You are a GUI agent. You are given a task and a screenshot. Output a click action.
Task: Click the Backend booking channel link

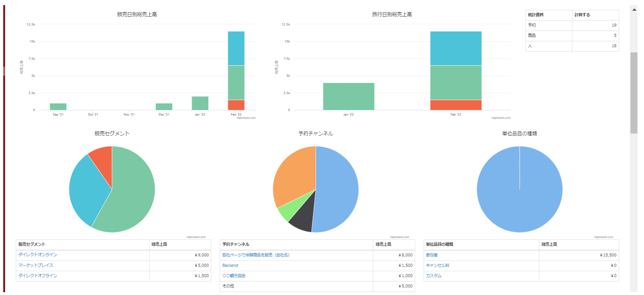tap(230, 265)
